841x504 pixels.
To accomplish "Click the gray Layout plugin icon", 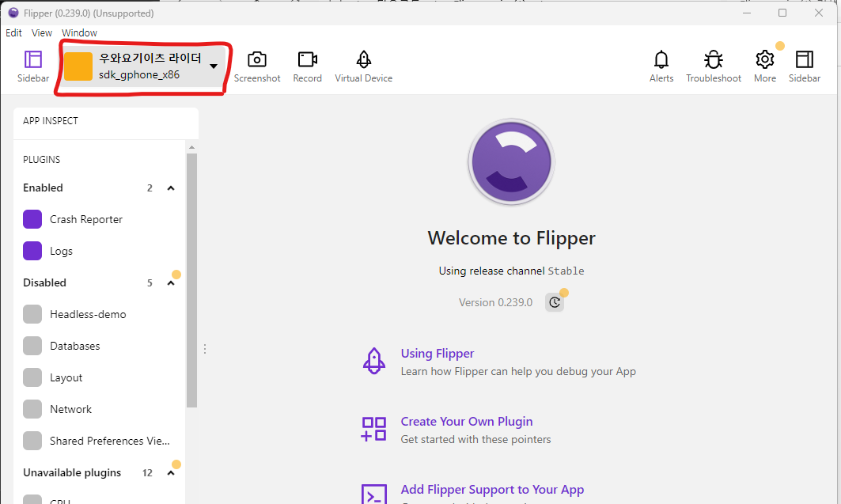I will 32,377.
